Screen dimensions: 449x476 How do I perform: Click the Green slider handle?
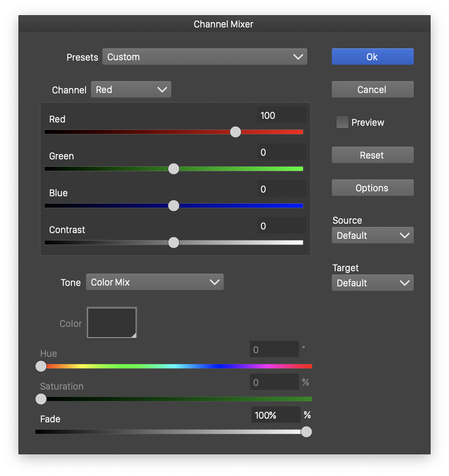174,169
